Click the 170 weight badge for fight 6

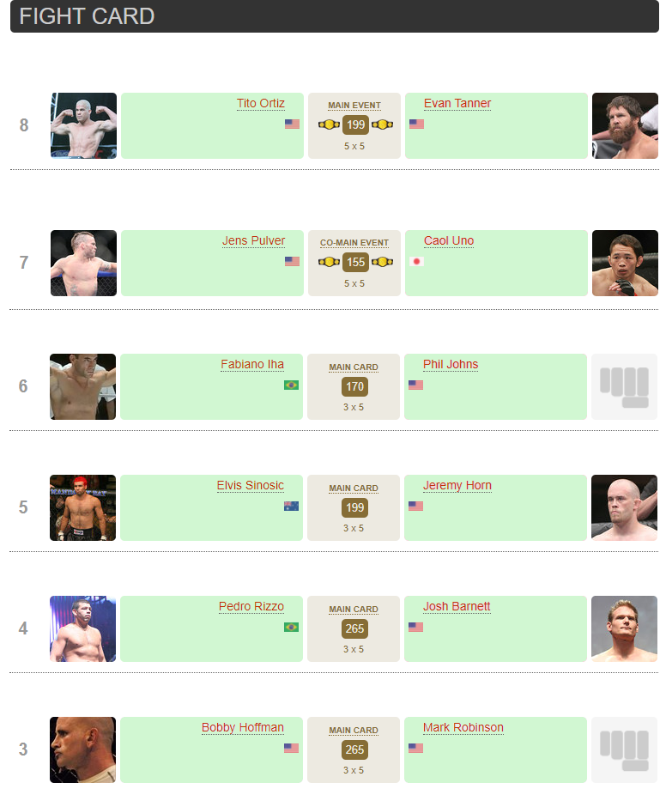coord(354,386)
